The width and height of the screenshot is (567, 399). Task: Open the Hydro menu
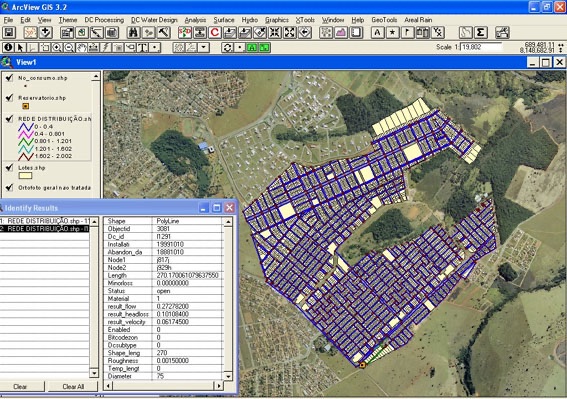[x=250, y=20]
